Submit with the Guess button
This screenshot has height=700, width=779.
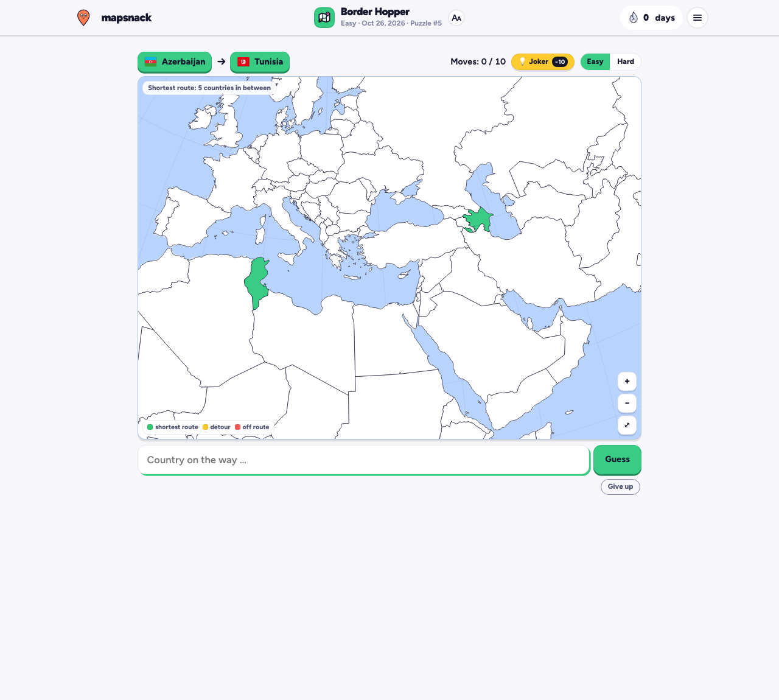point(617,460)
